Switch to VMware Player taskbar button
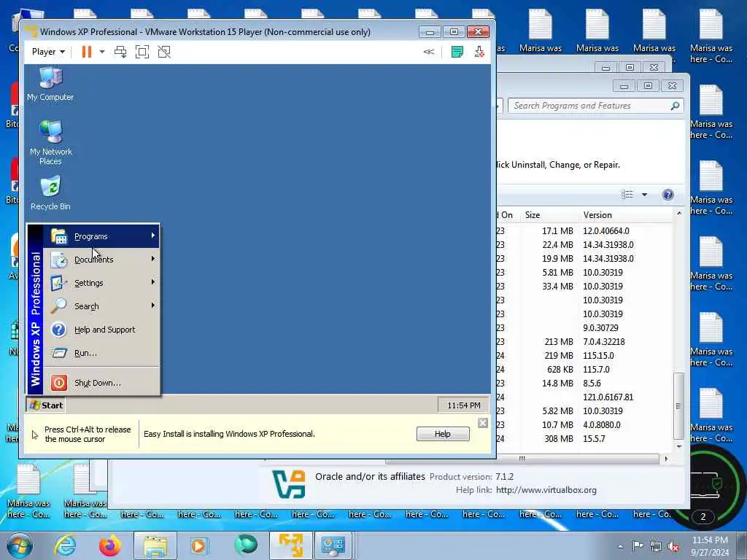747x560 pixels. coord(291,545)
